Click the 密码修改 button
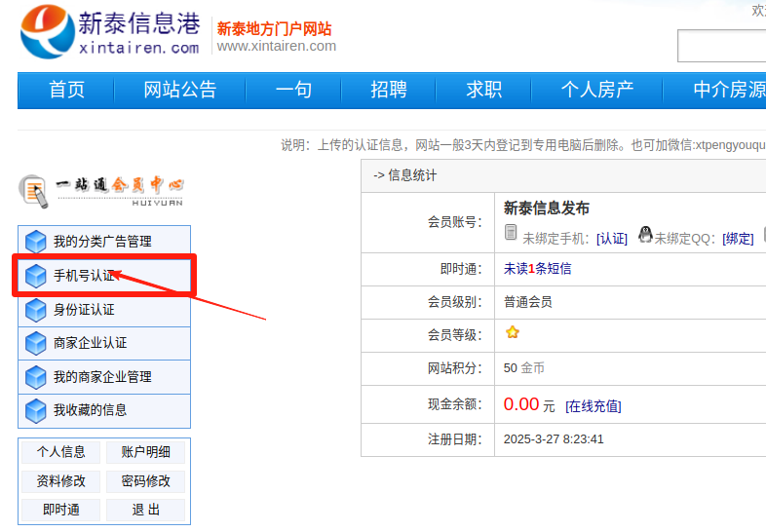The image size is (766, 532). click(145, 481)
